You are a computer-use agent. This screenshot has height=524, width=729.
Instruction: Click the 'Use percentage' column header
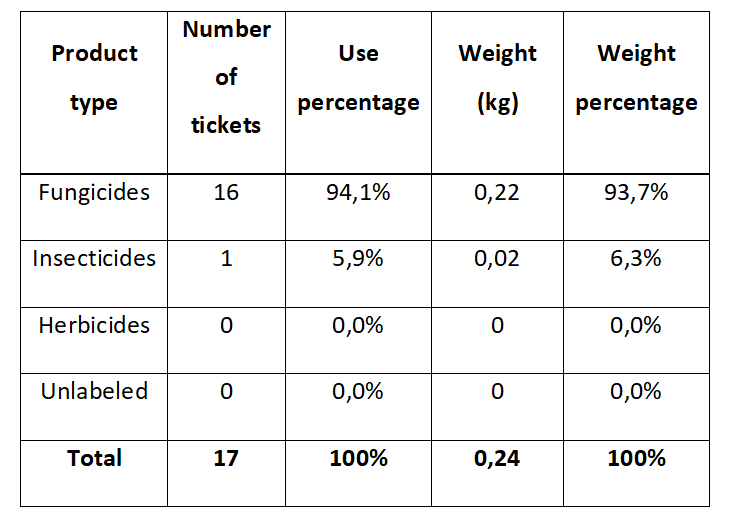click(358, 78)
